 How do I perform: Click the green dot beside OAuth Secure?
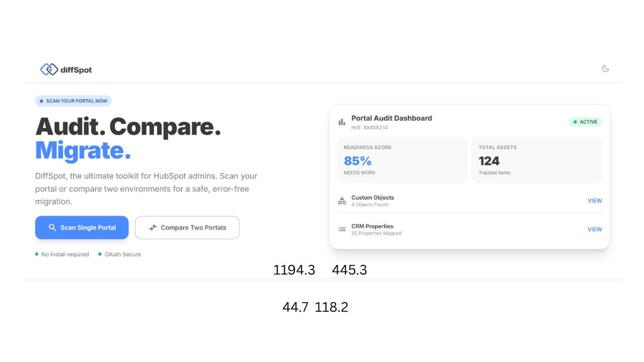click(100, 254)
